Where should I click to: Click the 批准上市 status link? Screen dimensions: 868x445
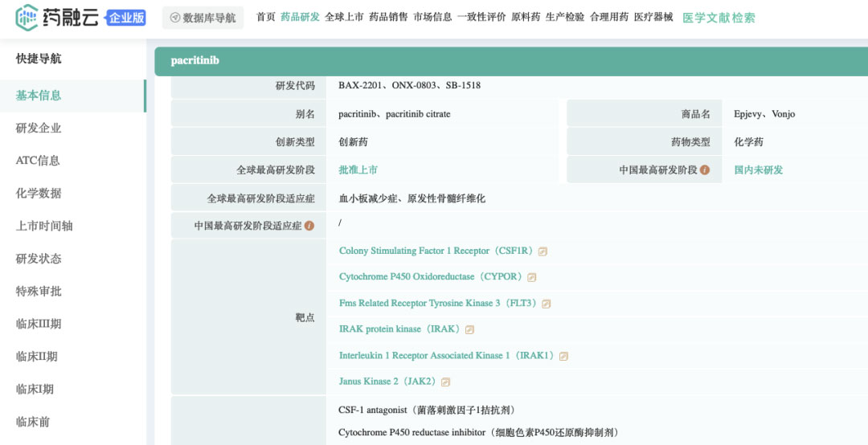click(x=358, y=170)
